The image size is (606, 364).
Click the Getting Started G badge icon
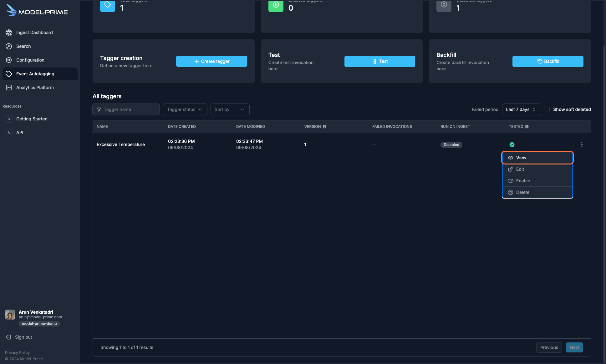coord(9,119)
